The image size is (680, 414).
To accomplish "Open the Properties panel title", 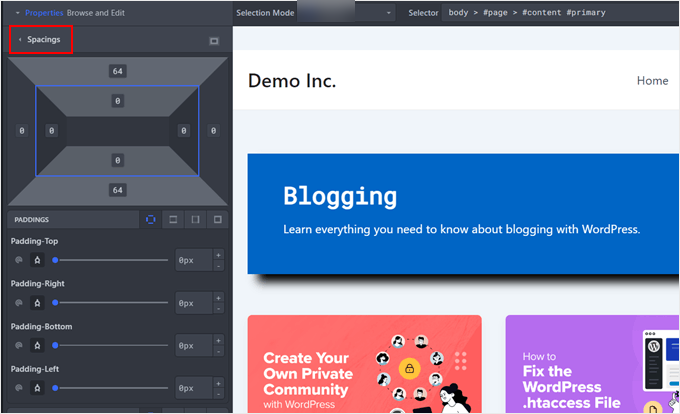I will coord(44,13).
